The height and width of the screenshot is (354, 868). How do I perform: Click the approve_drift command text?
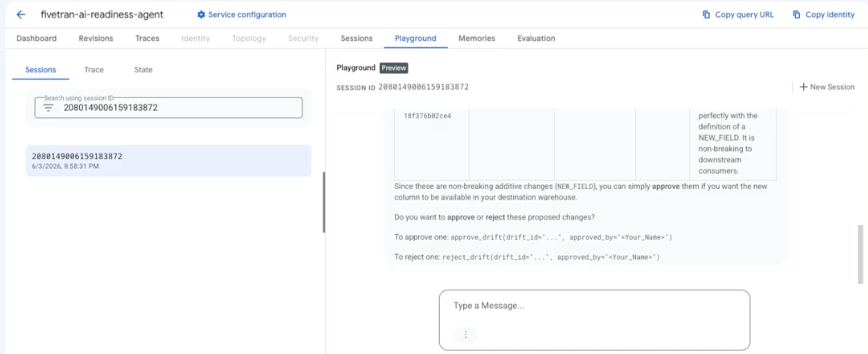point(561,237)
